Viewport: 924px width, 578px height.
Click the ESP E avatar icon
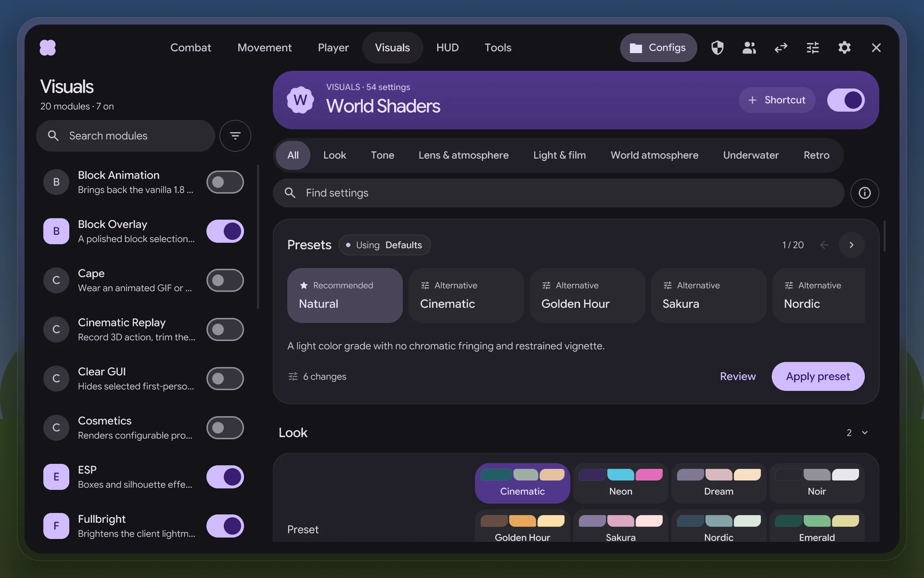click(56, 477)
